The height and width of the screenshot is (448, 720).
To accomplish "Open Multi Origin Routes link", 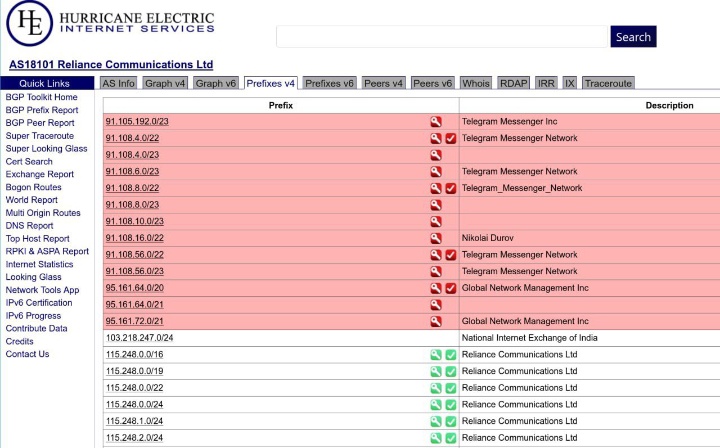I will coord(43,213).
